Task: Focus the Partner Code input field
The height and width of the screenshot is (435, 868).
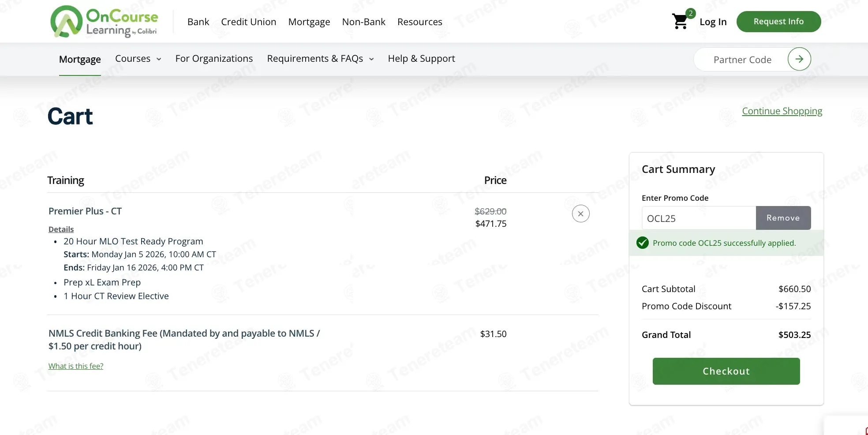Action: [x=742, y=60]
